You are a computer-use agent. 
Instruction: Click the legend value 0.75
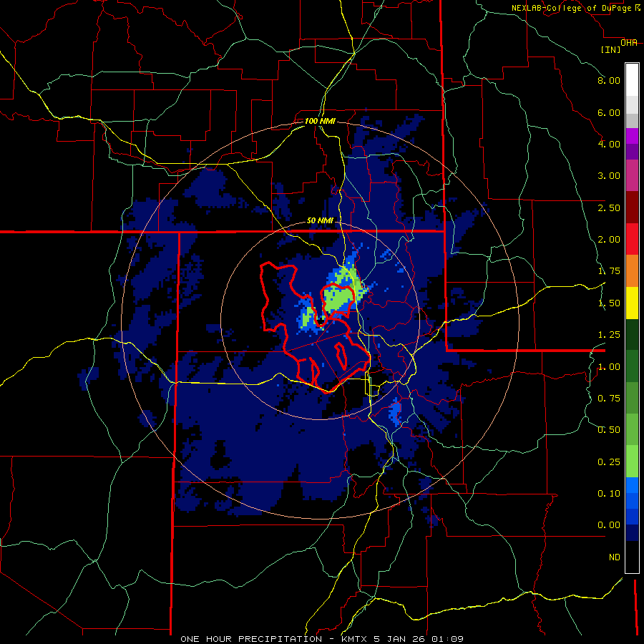[609, 399]
